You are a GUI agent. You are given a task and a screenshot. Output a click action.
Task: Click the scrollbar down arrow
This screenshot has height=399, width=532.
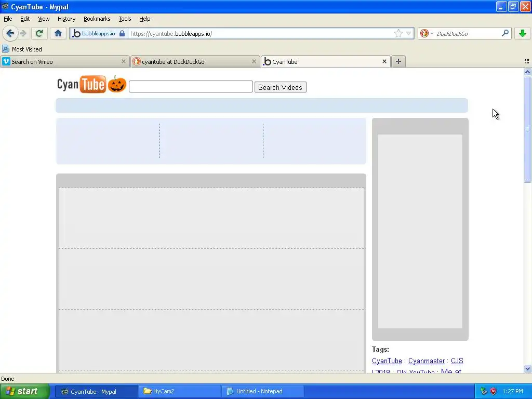pos(527,368)
